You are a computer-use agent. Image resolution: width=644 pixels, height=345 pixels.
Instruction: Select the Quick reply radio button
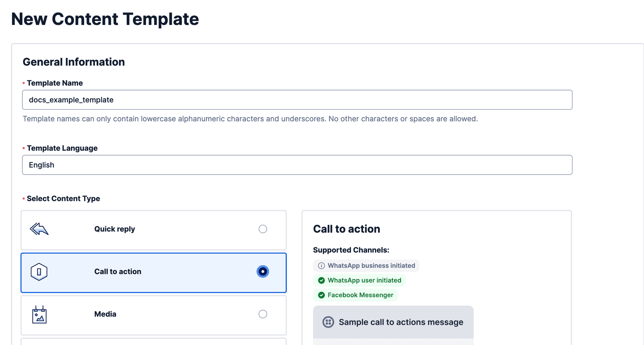263,229
